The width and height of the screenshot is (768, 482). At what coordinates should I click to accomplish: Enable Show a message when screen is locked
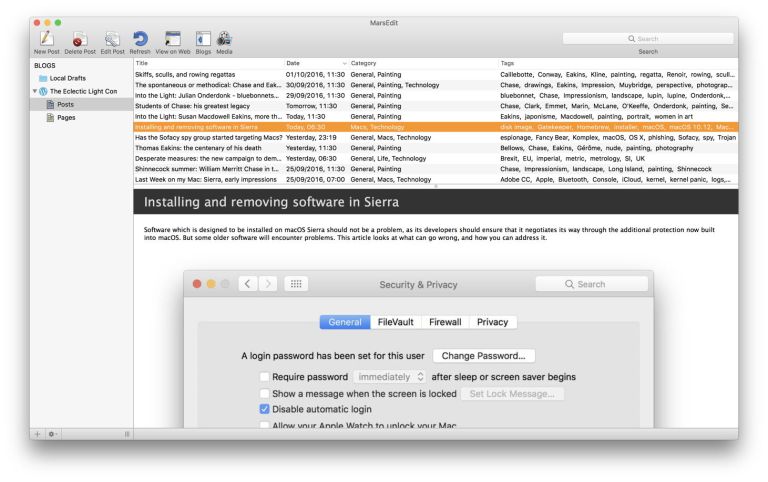pyautogui.click(x=264, y=394)
